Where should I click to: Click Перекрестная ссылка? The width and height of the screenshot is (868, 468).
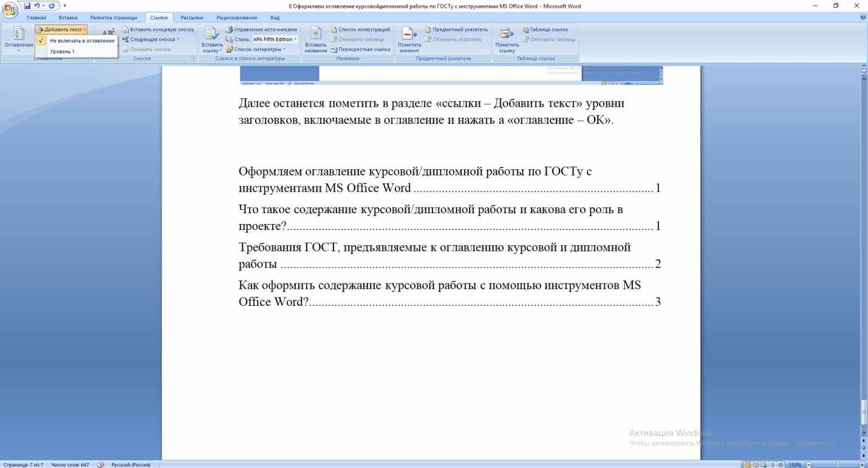point(360,49)
